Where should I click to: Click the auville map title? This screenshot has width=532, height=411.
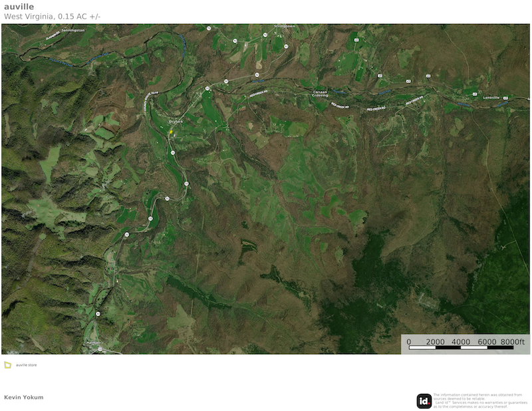tap(19, 7)
